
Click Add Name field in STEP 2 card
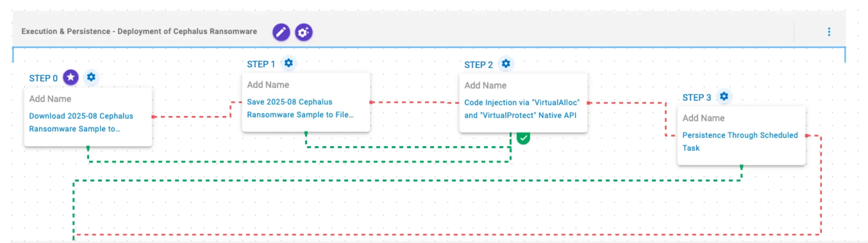coord(485,85)
